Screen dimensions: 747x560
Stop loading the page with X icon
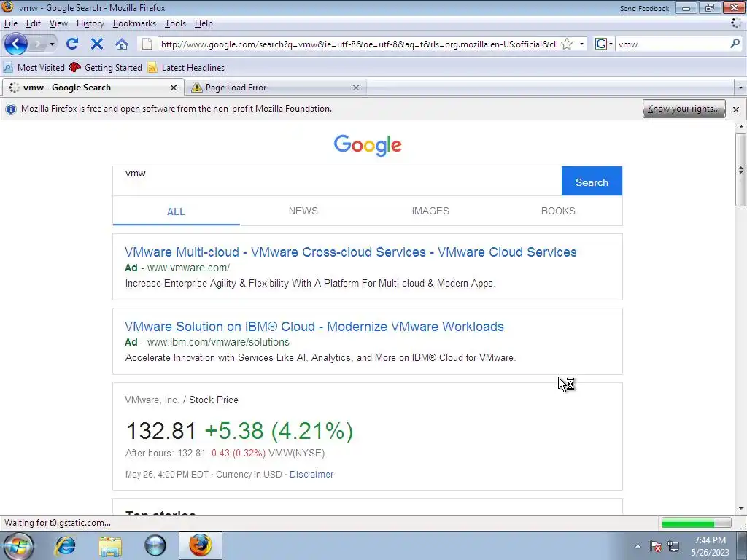tap(97, 44)
